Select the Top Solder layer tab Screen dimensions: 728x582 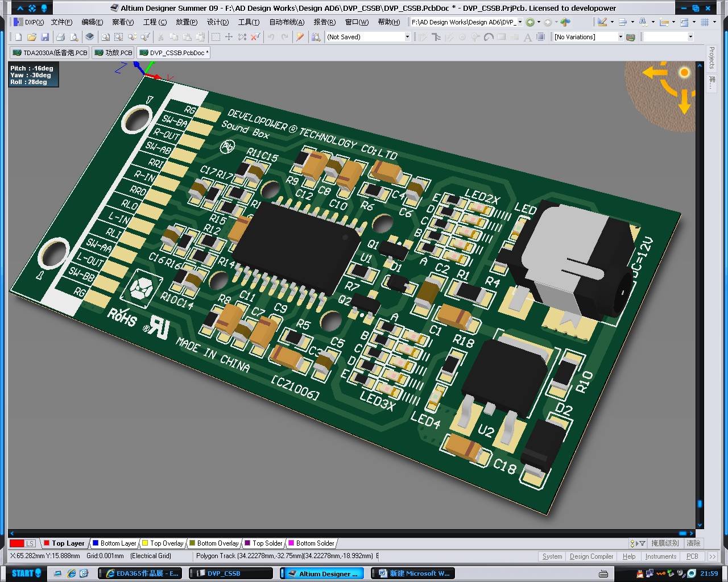click(264, 543)
